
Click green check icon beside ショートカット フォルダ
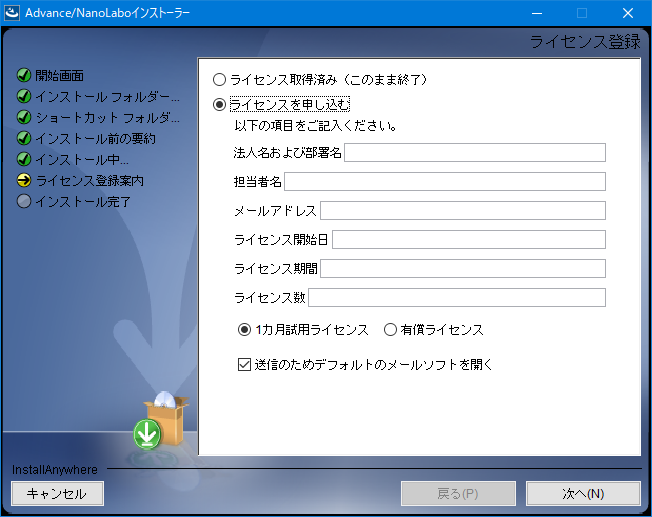pyautogui.click(x=24, y=117)
